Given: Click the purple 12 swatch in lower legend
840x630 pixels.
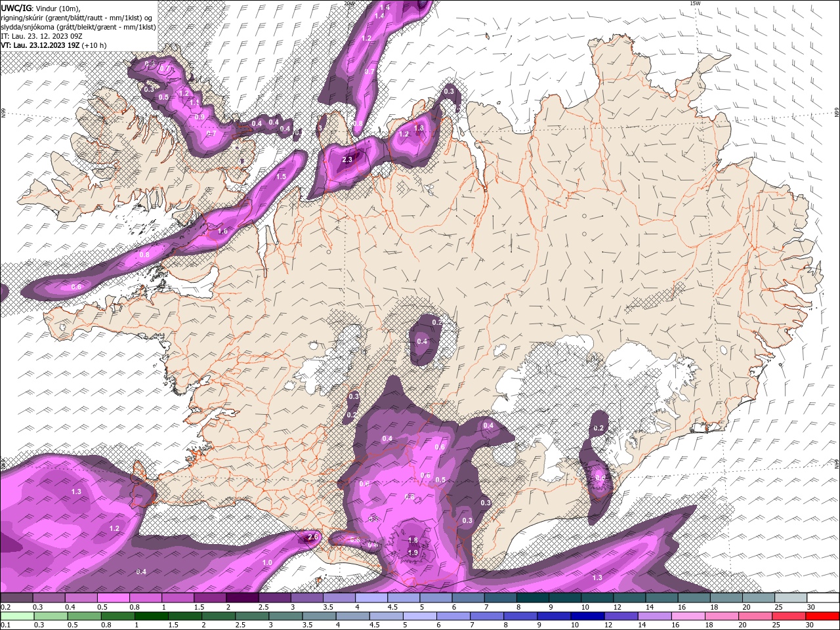Looking at the screenshot, I should click(620, 616).
